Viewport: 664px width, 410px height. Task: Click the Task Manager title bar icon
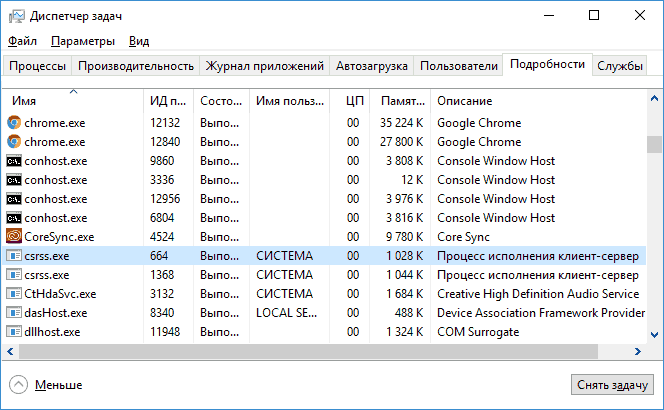tap(17, 16)
